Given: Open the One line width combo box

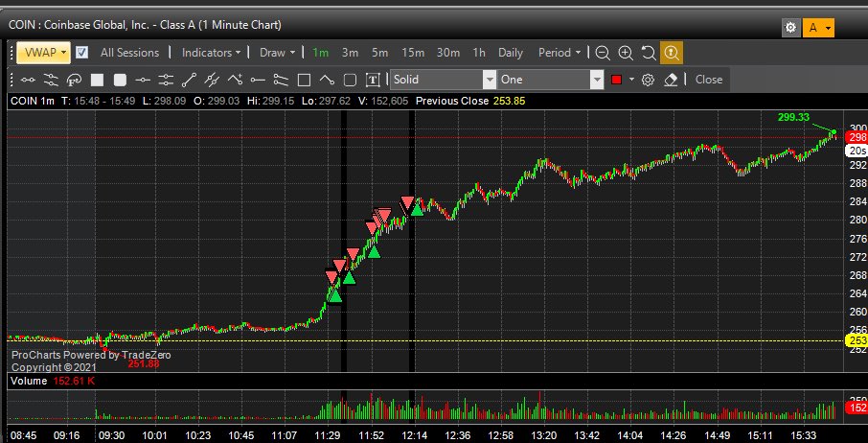Looking at the screenshot, I should click(550, 80).
